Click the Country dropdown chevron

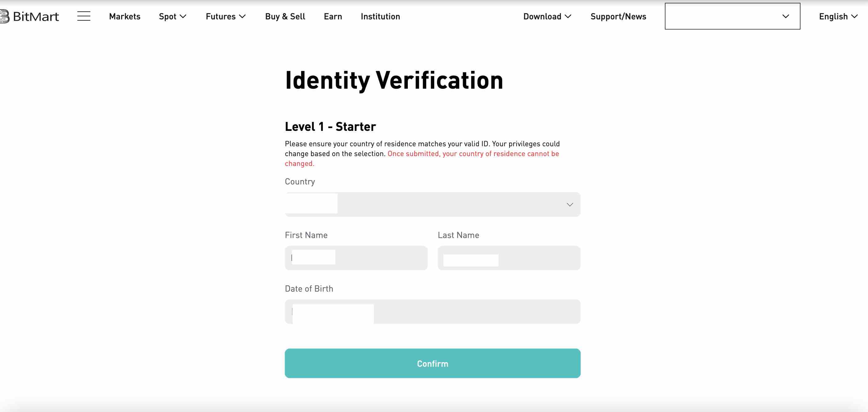(x=569, y=205)
